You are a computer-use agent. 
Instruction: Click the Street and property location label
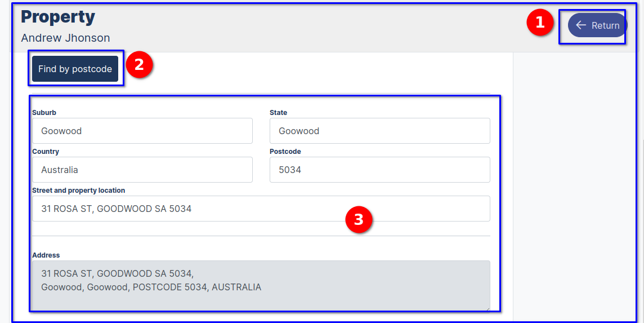tap(78, 191)
